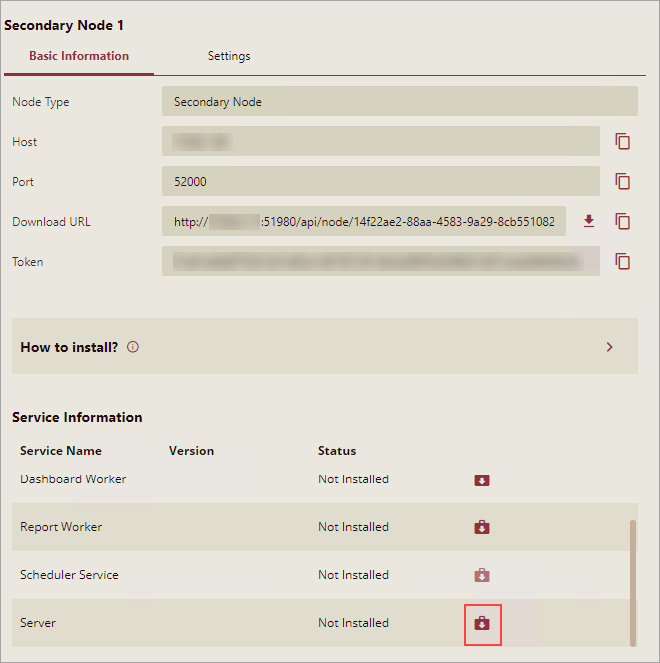Viewport: 660px width, 663px height.
Task: Click Not Installed status for Report Worker
Action: pyautogui.click(x=353, y=527)
